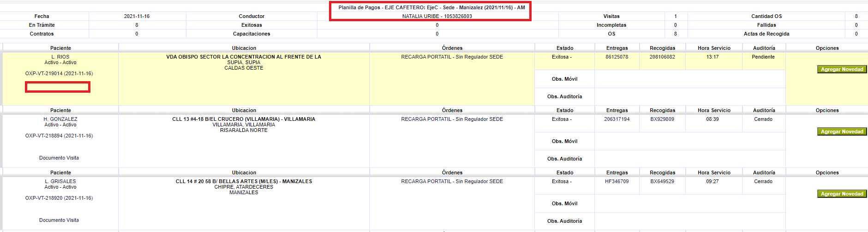Click RECARGA PORTATIL order for H. GONZALEZ

(x=452, y=119)
